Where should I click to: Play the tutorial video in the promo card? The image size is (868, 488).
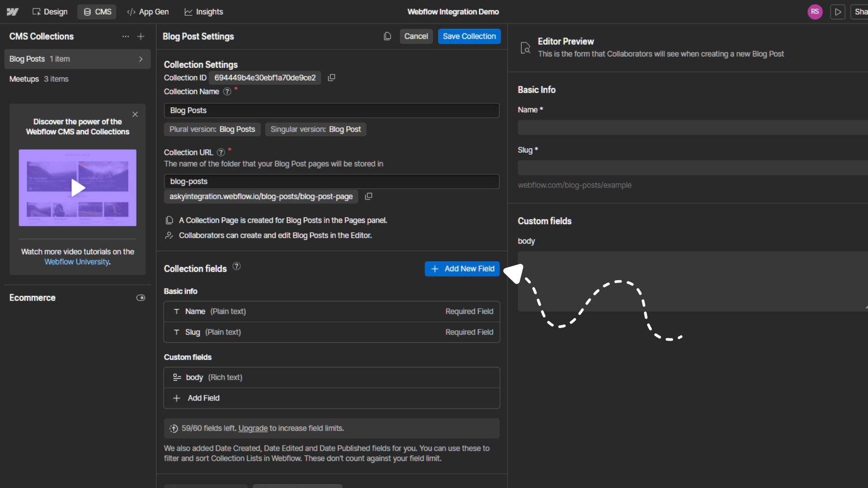point(77,188)
